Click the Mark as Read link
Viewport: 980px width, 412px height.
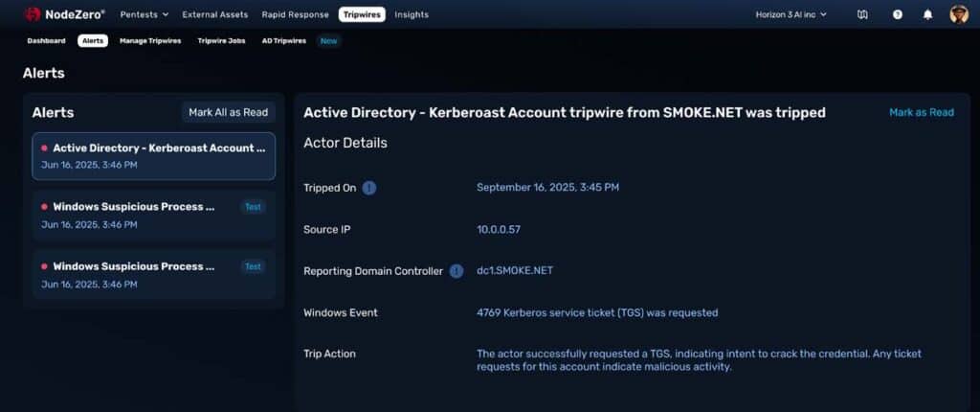tap(921, 112)
